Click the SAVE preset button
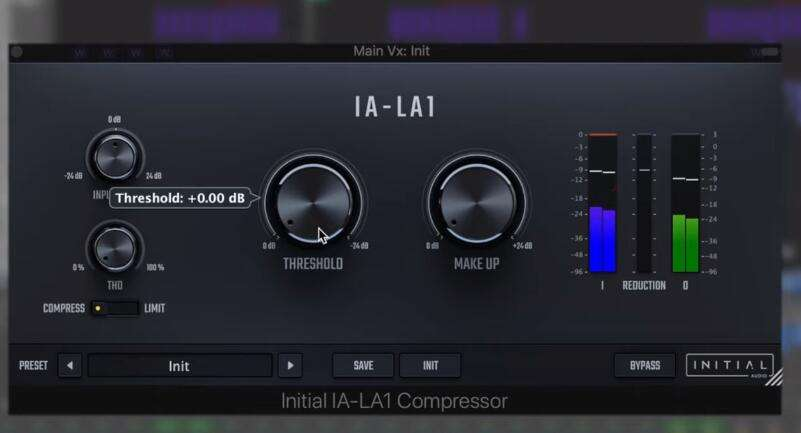801x433 pixels. tap(363, 366)
